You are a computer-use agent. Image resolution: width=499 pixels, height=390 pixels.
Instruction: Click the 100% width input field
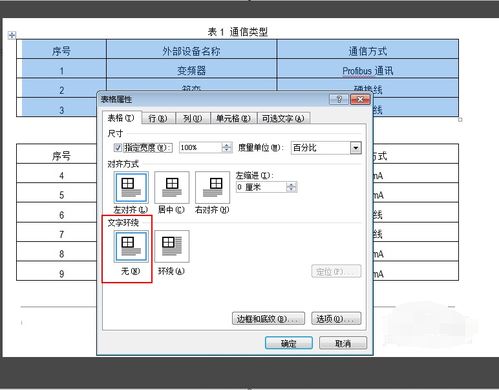tap(201, 147)
